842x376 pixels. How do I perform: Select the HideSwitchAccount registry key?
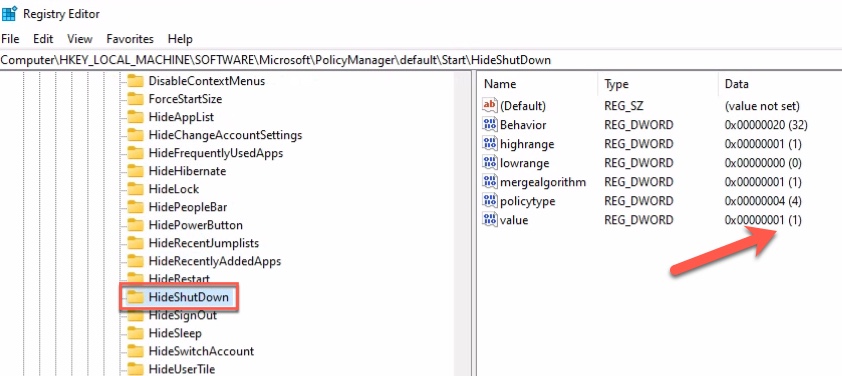tap(201, 351)
